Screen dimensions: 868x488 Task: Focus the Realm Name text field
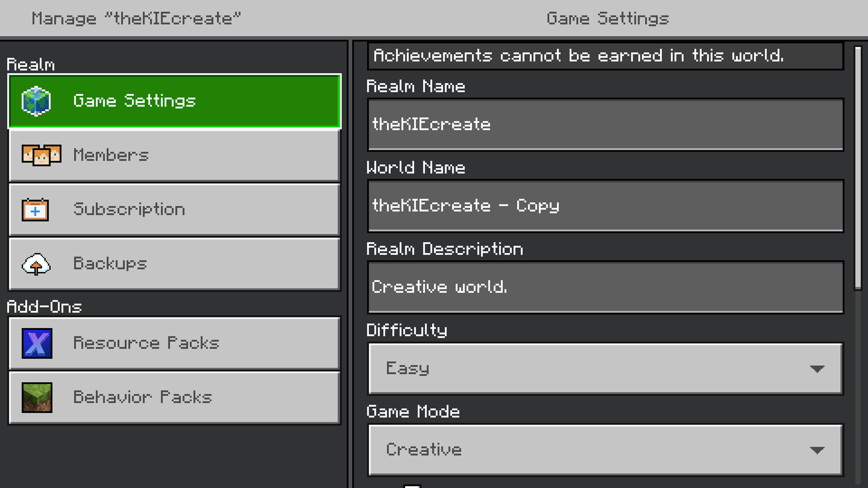coord(605,124)
